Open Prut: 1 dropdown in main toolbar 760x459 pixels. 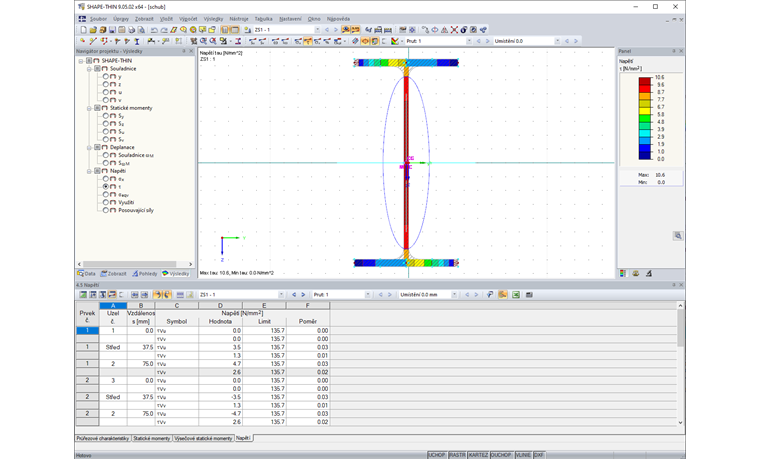(469, 41)
